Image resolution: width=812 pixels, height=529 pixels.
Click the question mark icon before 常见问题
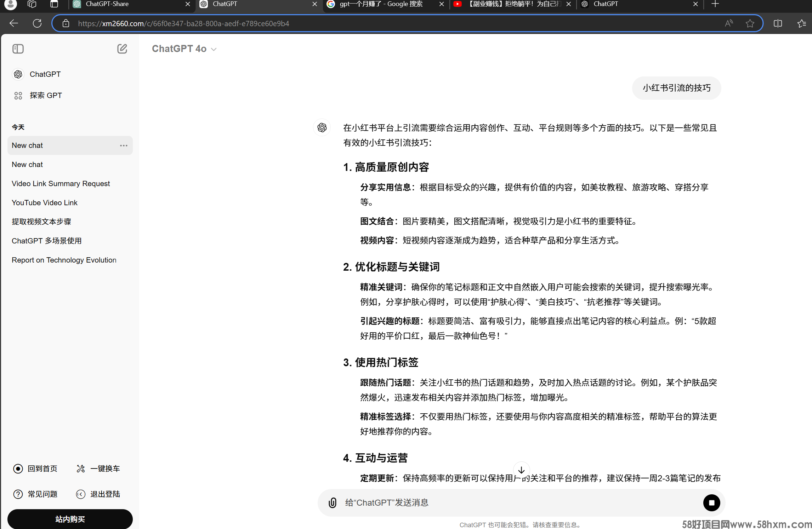(x=18, y=494)
